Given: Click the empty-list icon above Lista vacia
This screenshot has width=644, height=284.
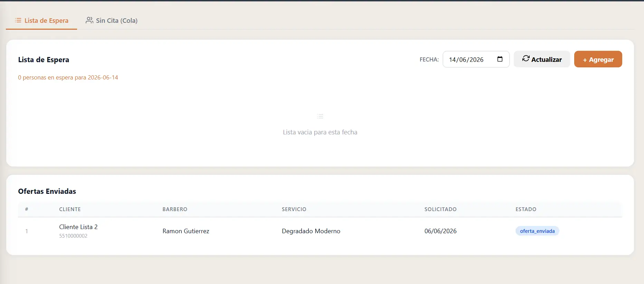Looking at the screenshot, I should pyautogui.click(x=320, y=116).
